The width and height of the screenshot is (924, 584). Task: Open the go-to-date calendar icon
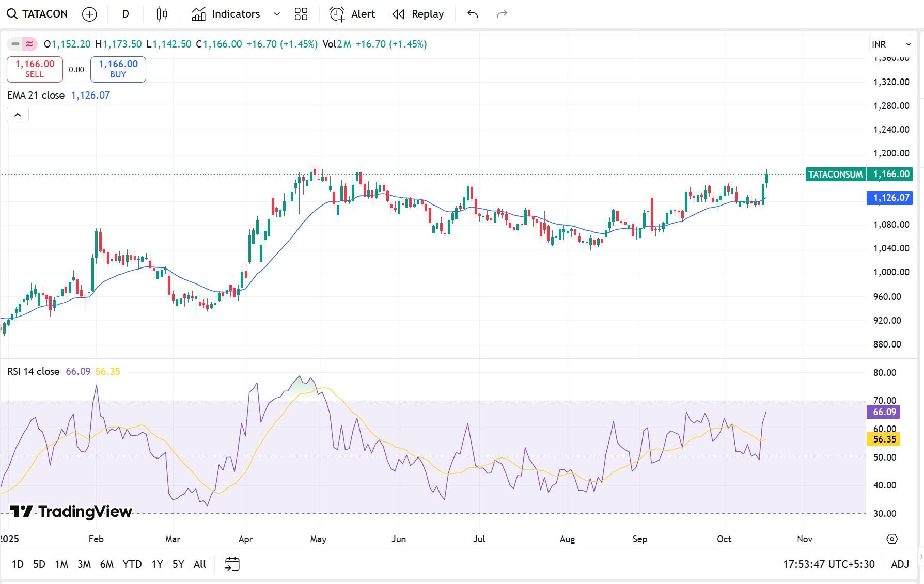tap(232, 564)
